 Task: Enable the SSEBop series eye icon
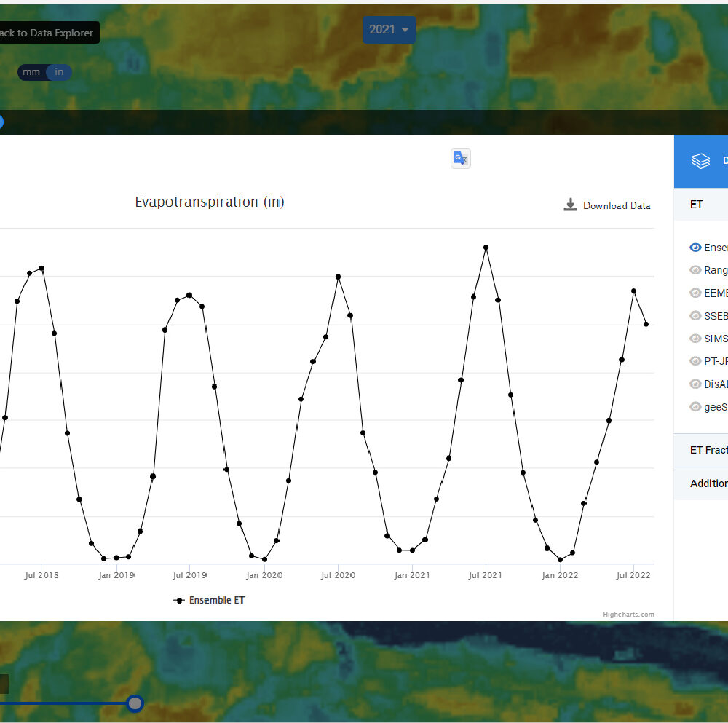[695, 316]
